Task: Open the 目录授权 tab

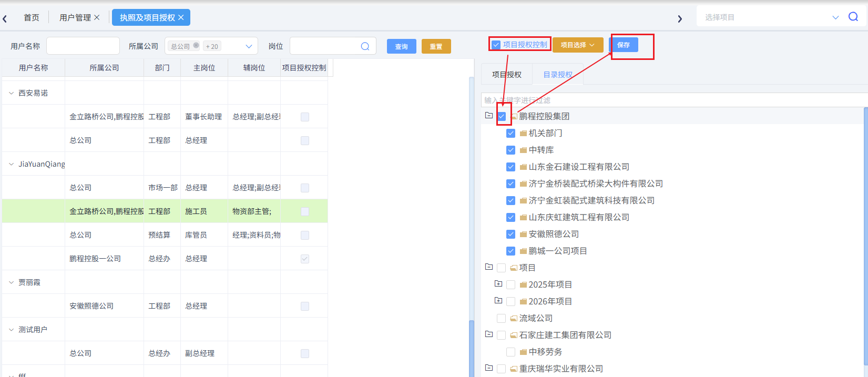Action: 558,74
